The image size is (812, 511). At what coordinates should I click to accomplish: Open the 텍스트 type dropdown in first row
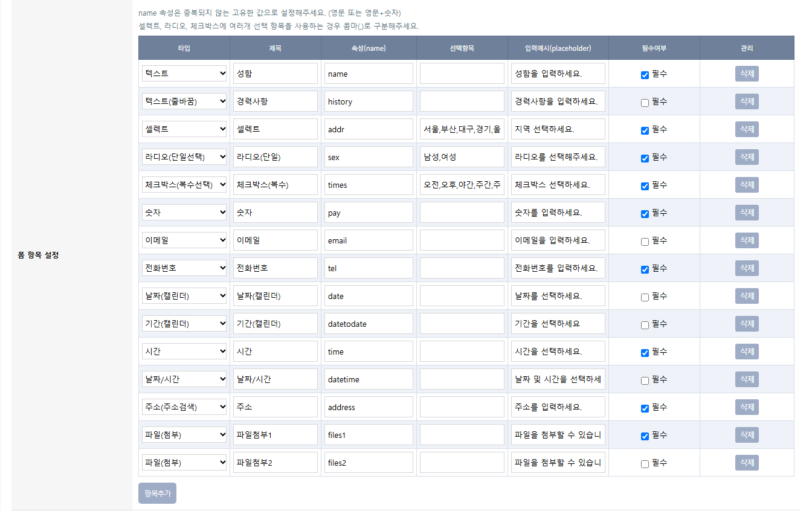(184, 74)
